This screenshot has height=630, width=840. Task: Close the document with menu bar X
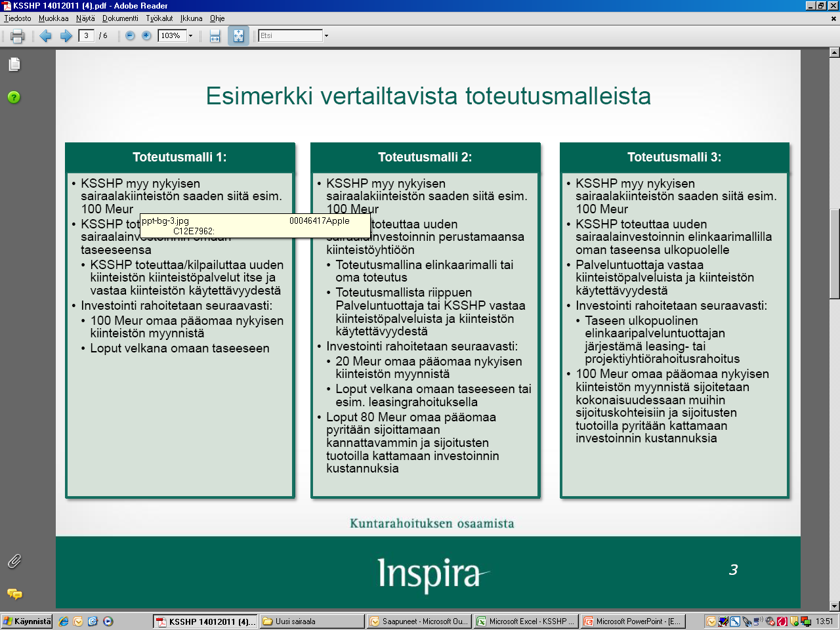click(834, 18)
